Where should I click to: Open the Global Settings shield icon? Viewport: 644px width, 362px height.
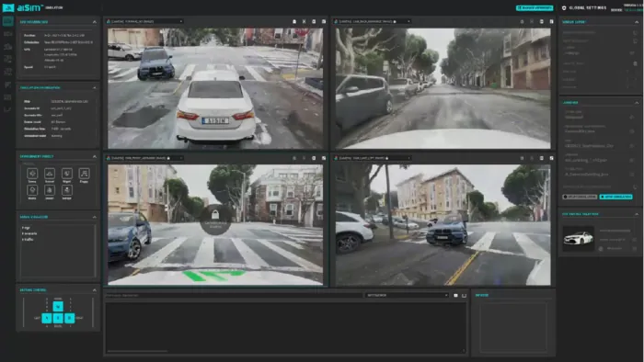(564, 7)
